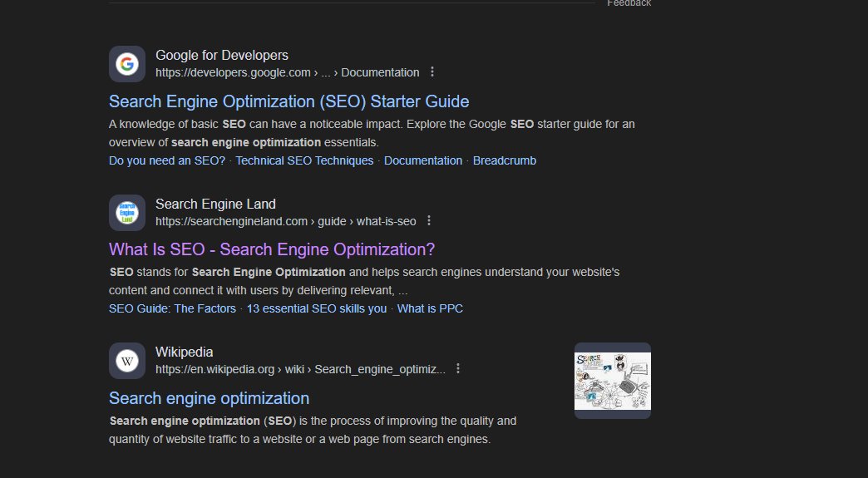Open SEO Guide: The Factors sitelink
The image size is (868, 478).
[172, 308]
